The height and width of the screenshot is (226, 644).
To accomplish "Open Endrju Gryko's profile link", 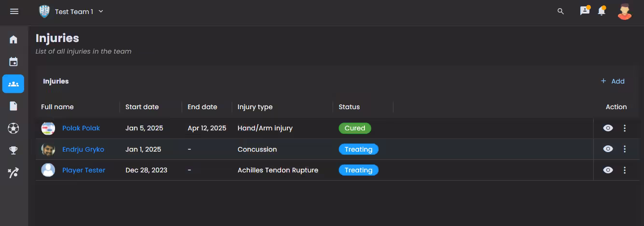I will click(83, 149).
